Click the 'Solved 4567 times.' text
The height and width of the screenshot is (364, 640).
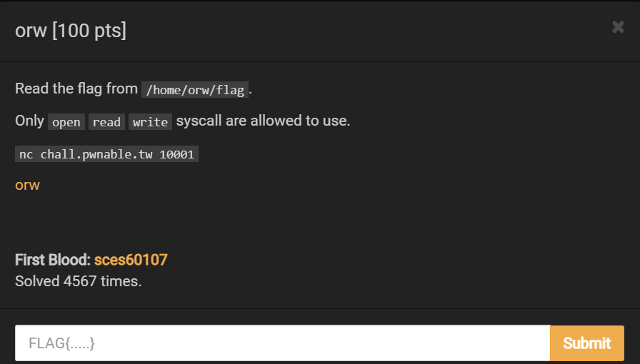tap(79, 281)
